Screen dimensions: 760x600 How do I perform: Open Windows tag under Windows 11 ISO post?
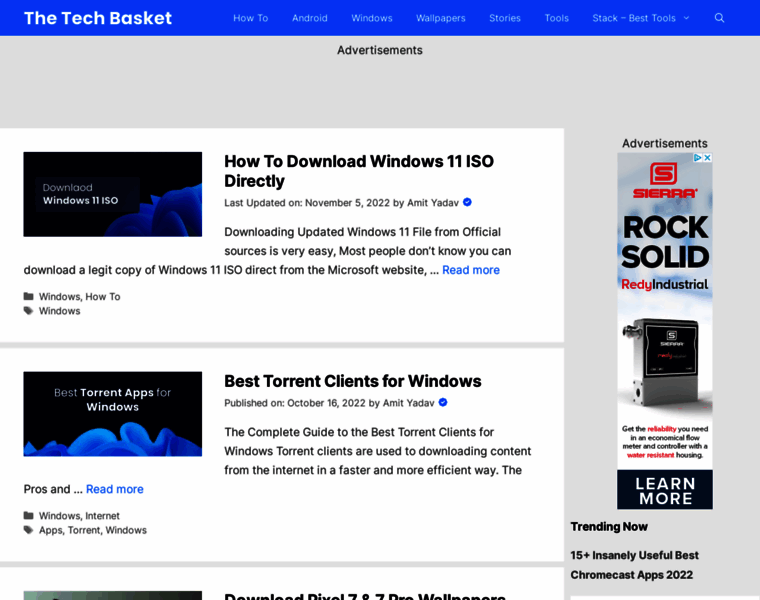[59, 311]
